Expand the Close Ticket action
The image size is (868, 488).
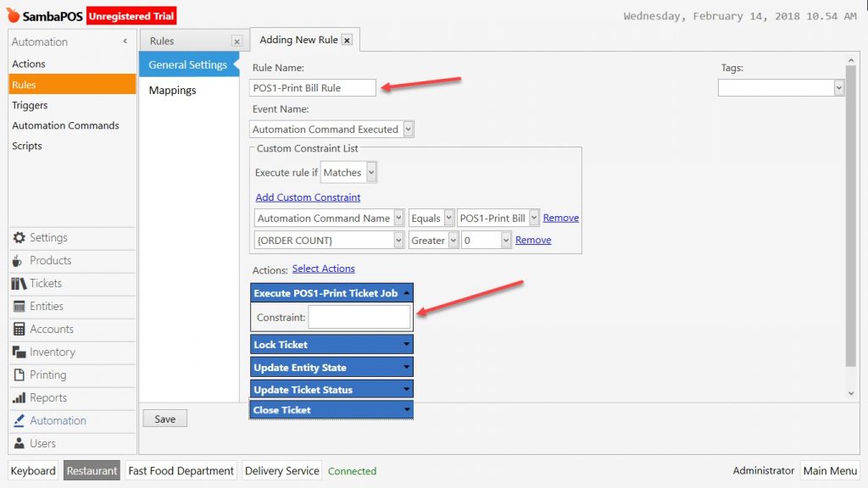point(407,410)
